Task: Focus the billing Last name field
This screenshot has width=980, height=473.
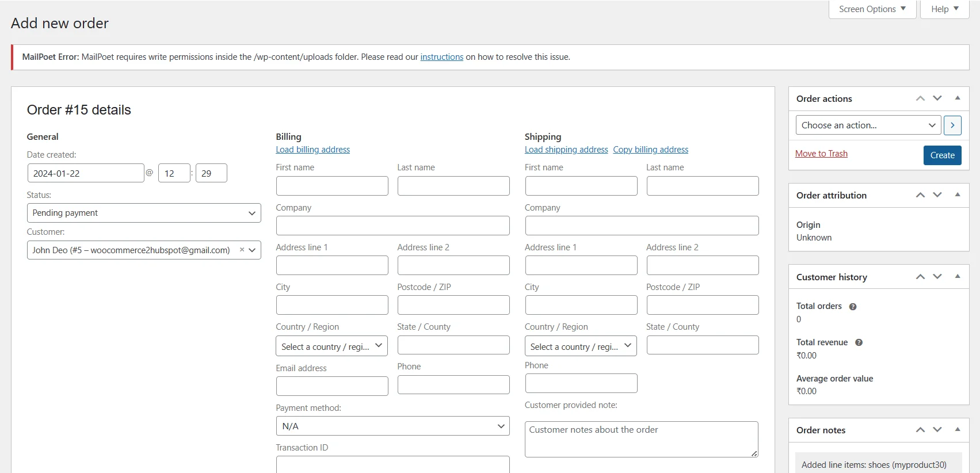Action: coord(453,186)
